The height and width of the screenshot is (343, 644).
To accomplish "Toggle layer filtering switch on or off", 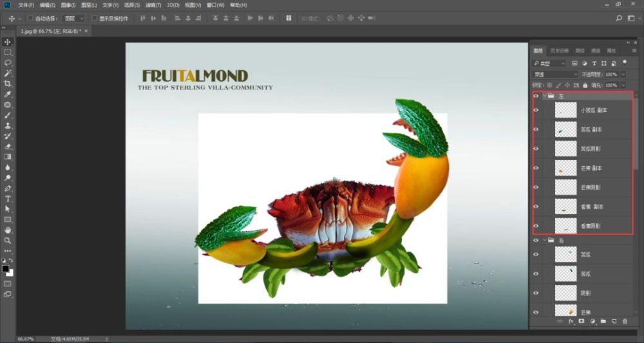I will tap(625, 63).
